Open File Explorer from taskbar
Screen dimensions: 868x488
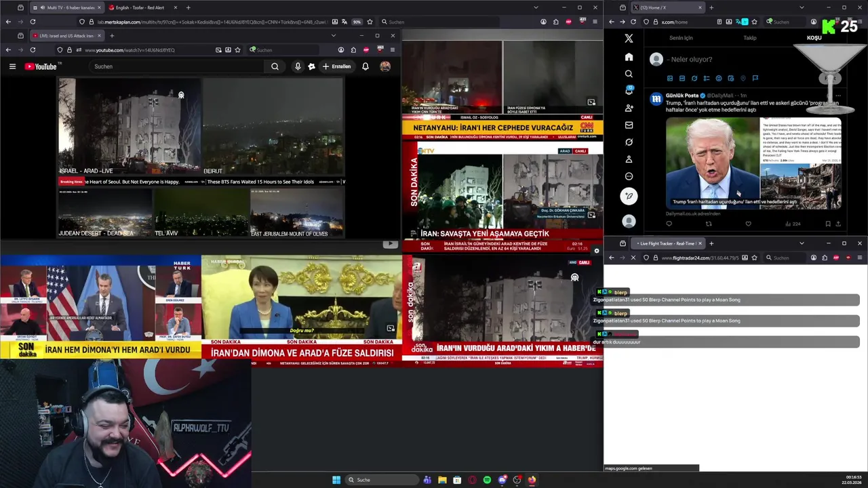[x=442, y=480]
